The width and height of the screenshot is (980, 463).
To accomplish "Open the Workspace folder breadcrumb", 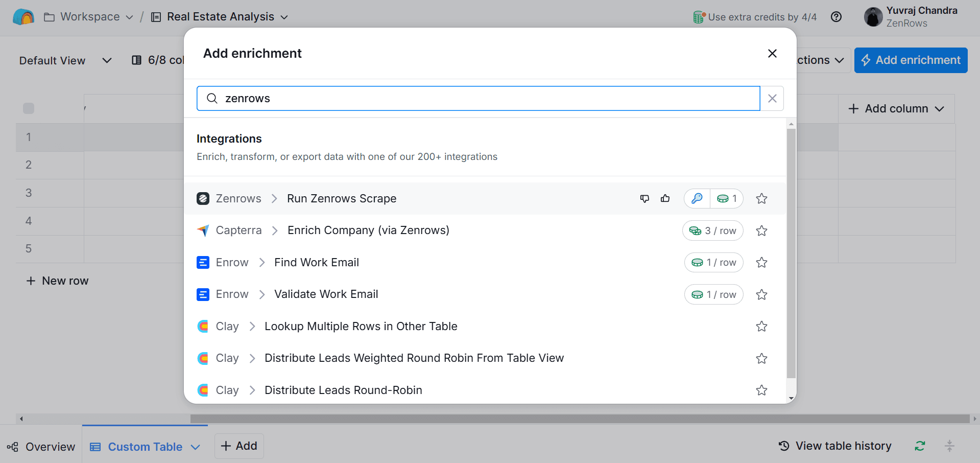I will (88, 17).
